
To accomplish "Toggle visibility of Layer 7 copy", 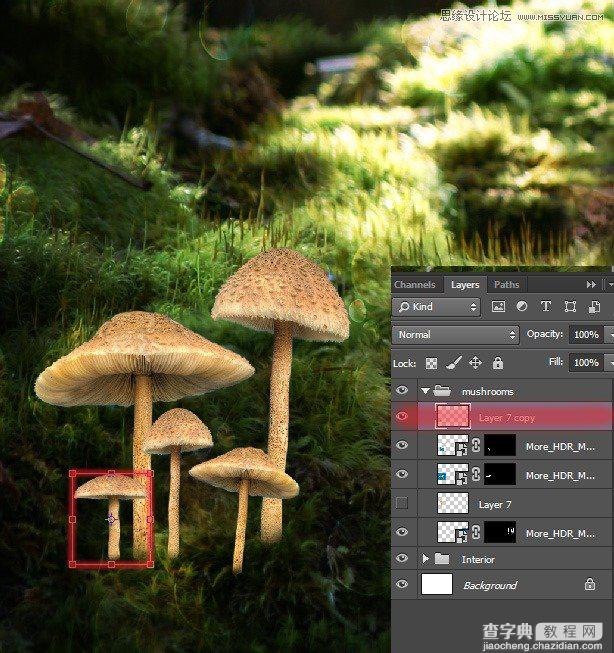I will [402, 416].
